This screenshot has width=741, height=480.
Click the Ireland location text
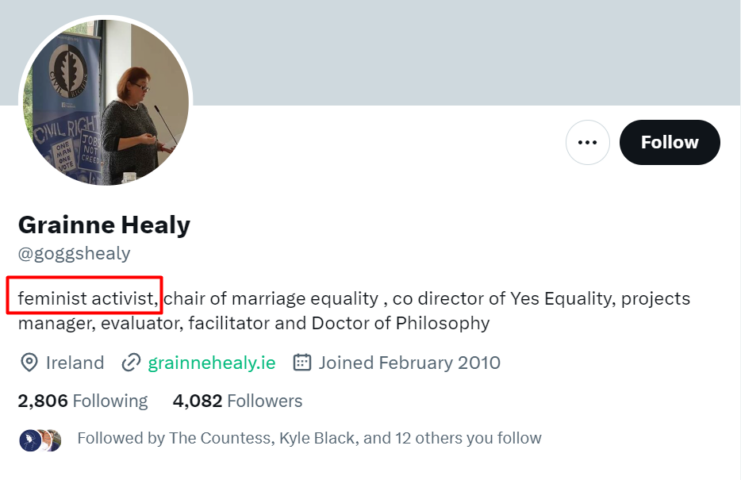coord(75,362)
